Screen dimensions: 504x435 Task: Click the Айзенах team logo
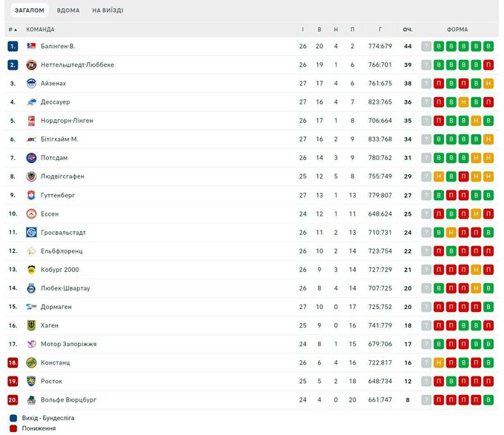coord(31,83)
